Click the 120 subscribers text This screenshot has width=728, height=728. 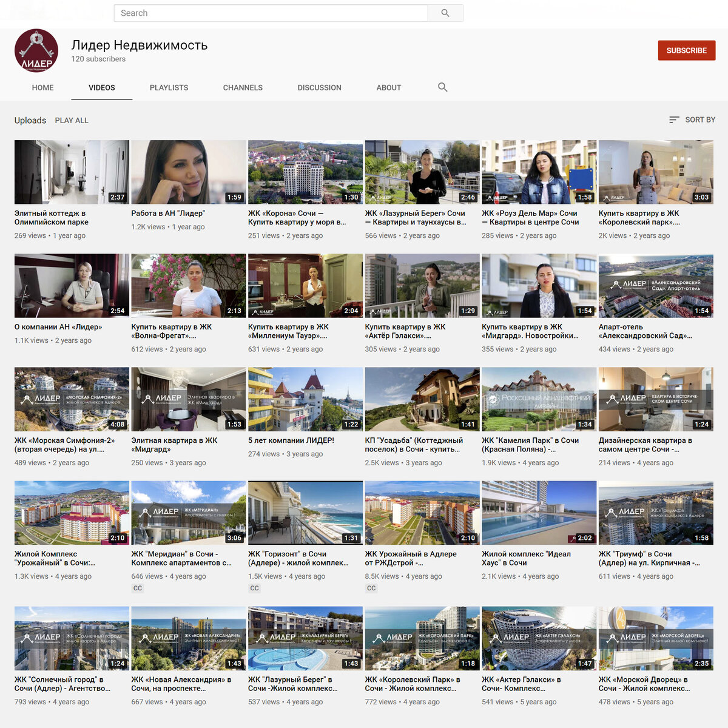[98, 59]
